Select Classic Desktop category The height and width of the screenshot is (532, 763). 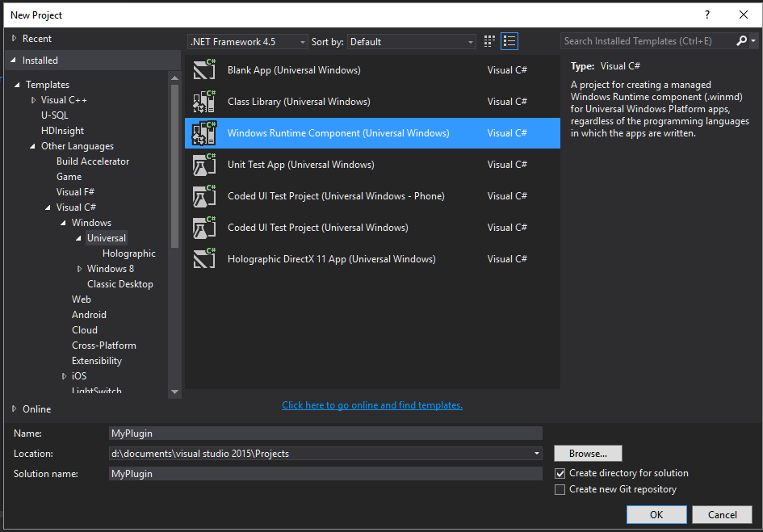click(119, 284)
